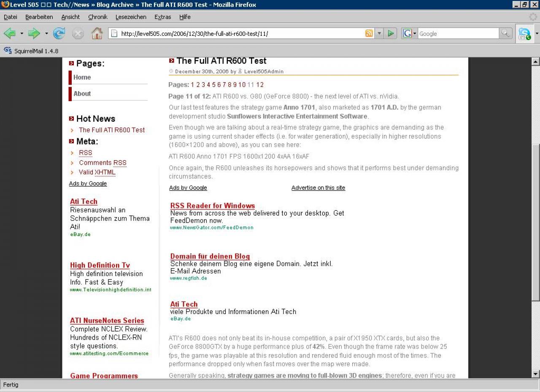This screenshot has width=540, height=392.
Task: Click the orange RSS feed icon in address bar
Action: 369,33
